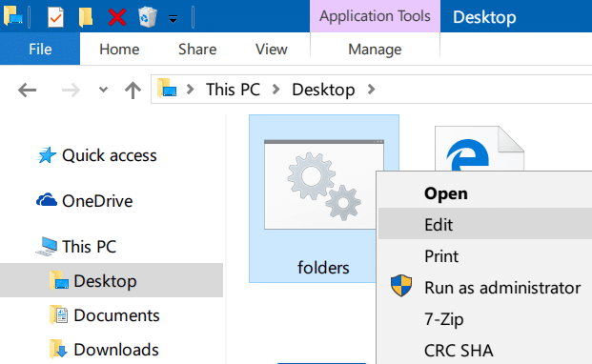Screen dimensions: 592x364
Task: Open Downloads in the navigation pane
Action: pyautogui.click(x=116, y=350)
